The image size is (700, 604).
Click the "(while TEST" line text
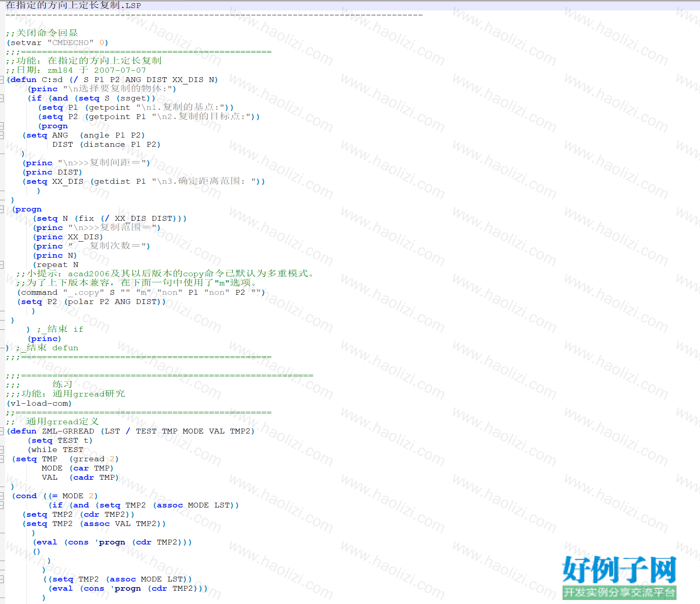tap(55, 450)
